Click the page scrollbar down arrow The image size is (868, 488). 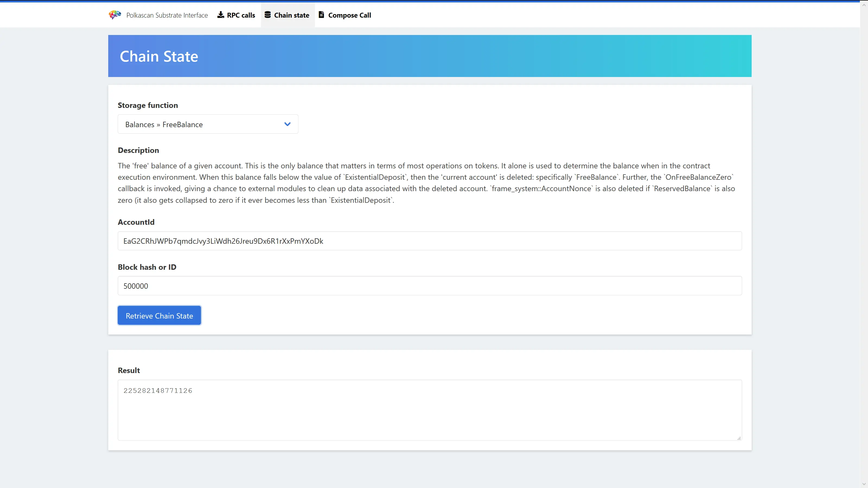tap(864, 484)
